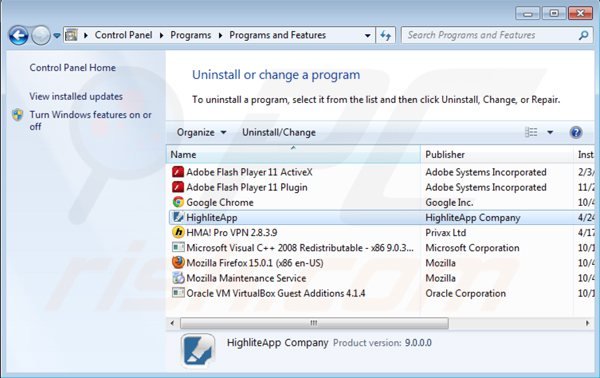Select Adobe Flash Player 11 Plugin entry
This screenshot has height=378, width=600.
point(247,187)
